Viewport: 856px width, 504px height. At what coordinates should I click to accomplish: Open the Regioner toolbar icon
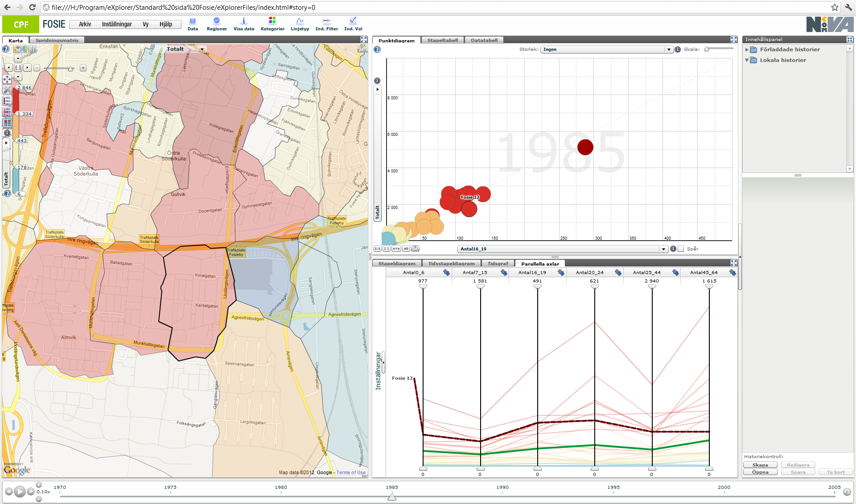pos(217,24)
